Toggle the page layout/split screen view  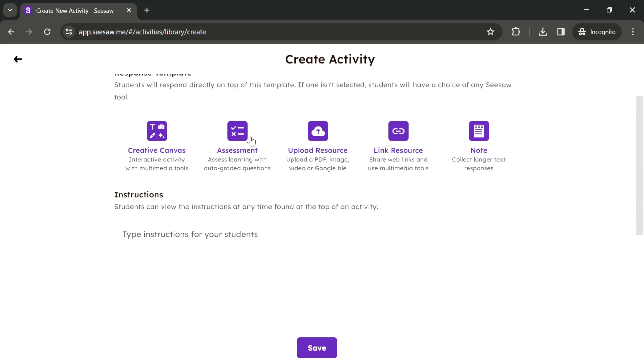pyautogui.click(x=561, y=31)
